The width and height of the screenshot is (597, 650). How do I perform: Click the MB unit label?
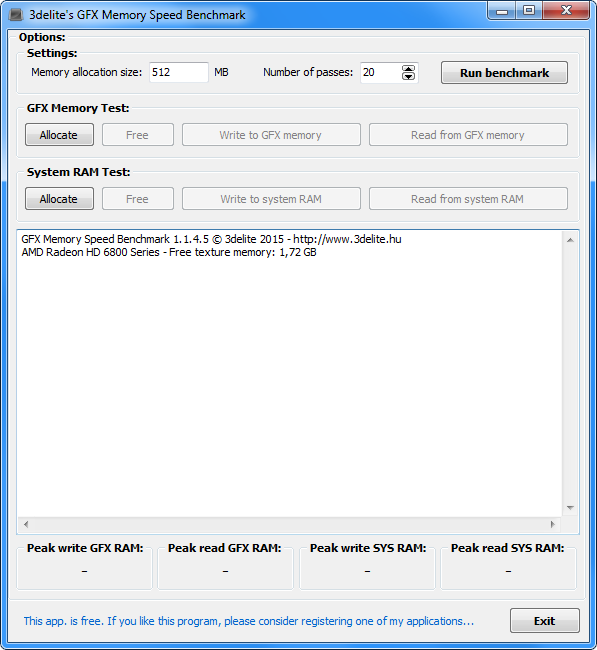(221, 73)
